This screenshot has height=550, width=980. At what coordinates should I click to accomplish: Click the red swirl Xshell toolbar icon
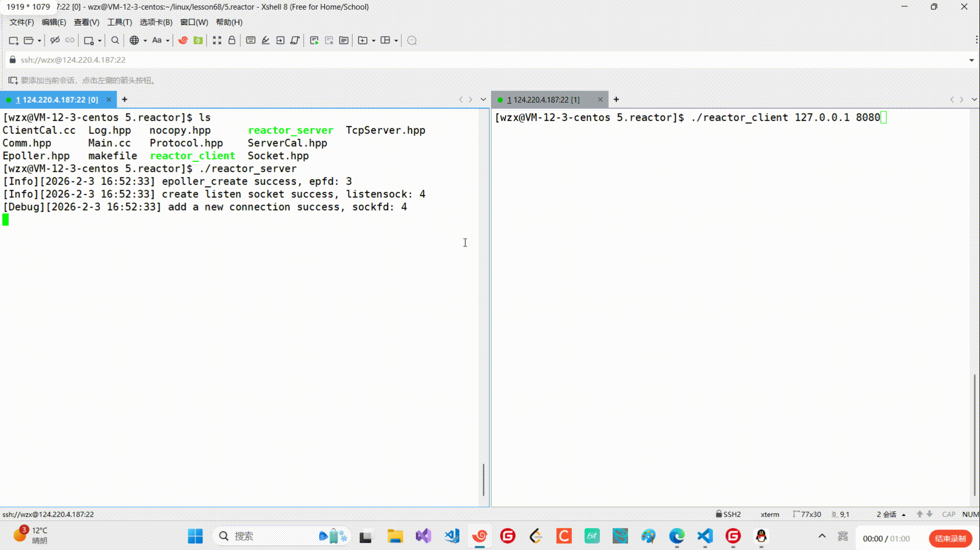[x=183, y=40]
